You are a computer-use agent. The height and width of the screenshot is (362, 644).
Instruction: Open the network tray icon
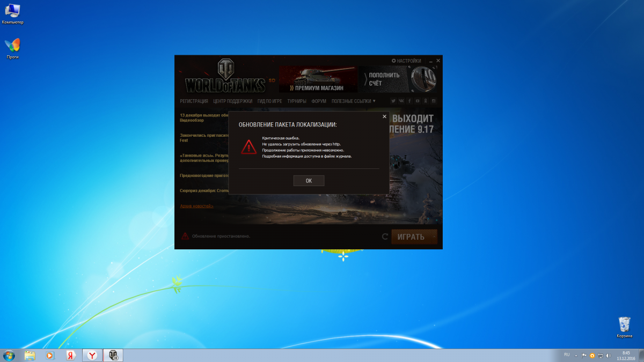(x=601, y=355)
